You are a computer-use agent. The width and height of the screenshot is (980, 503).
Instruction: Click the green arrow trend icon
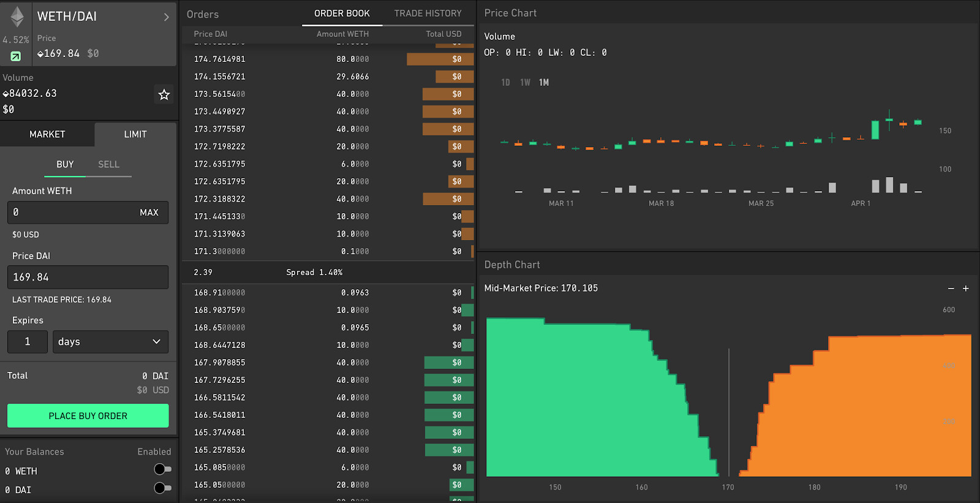pyautogui.click(x=16, y=56)
